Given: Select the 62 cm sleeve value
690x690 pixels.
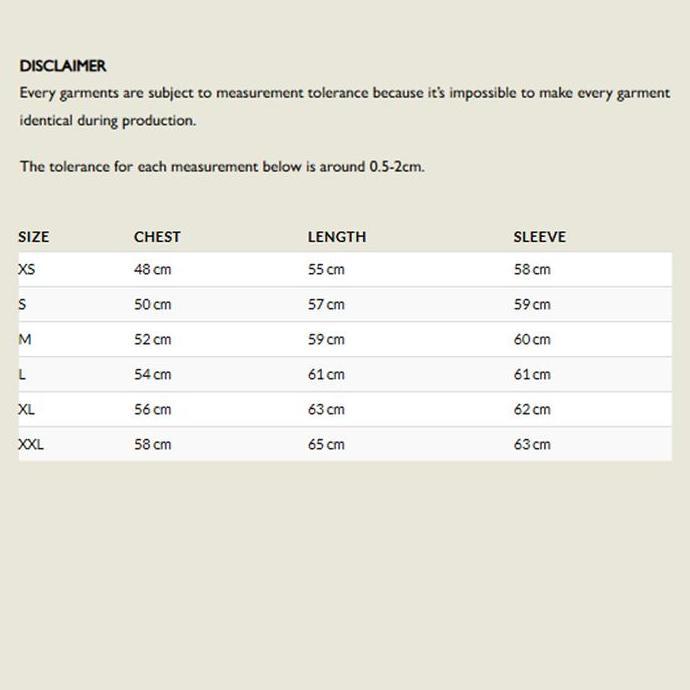Looking at the screenshot, I should pyautogui.click(x=532, y=409).
